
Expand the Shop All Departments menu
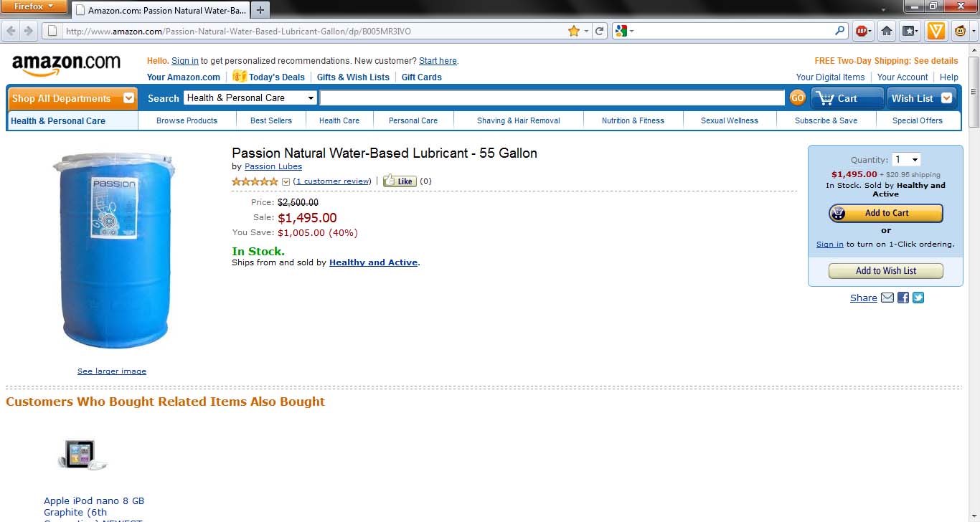[x=72, y=98]
